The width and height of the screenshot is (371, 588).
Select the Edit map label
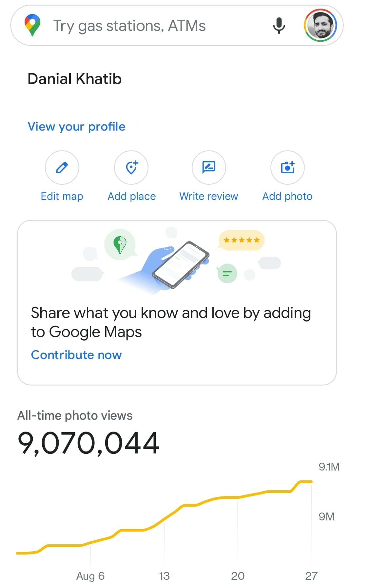(62, 196)
